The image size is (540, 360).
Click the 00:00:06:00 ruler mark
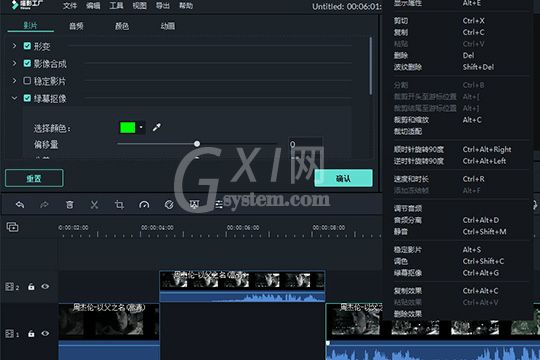pos(243,228)
